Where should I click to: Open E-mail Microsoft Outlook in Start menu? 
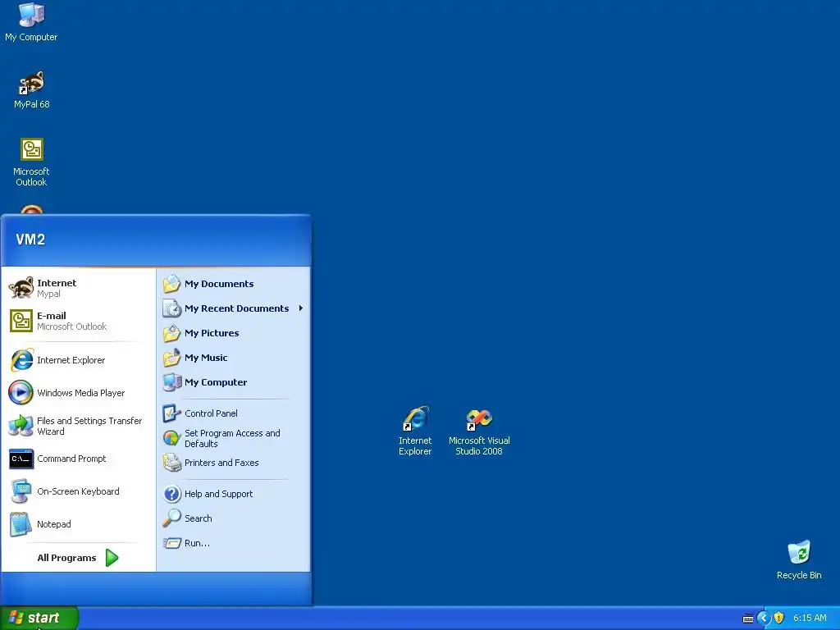pos(78,321)
